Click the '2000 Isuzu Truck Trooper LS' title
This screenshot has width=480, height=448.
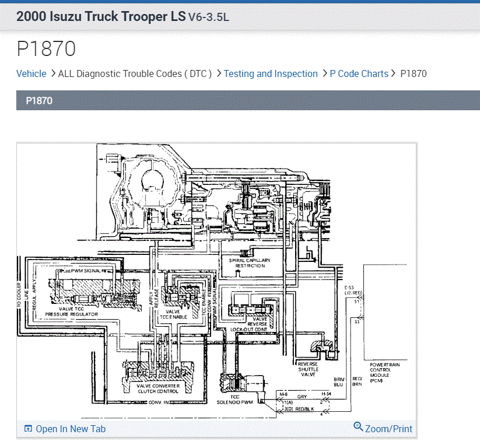point(101,16)
